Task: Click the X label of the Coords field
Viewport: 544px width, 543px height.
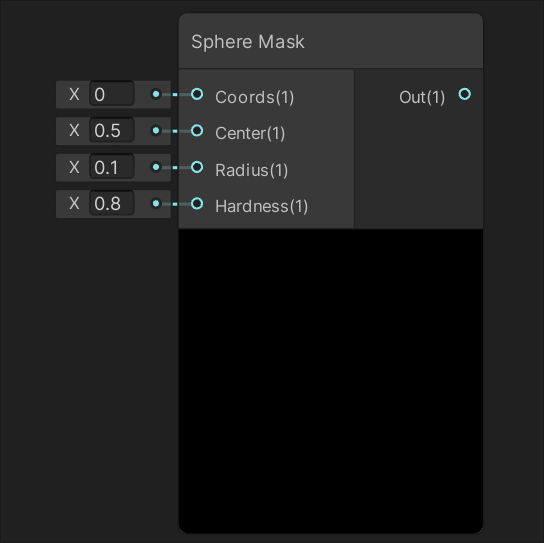Action: coord(74,94)
